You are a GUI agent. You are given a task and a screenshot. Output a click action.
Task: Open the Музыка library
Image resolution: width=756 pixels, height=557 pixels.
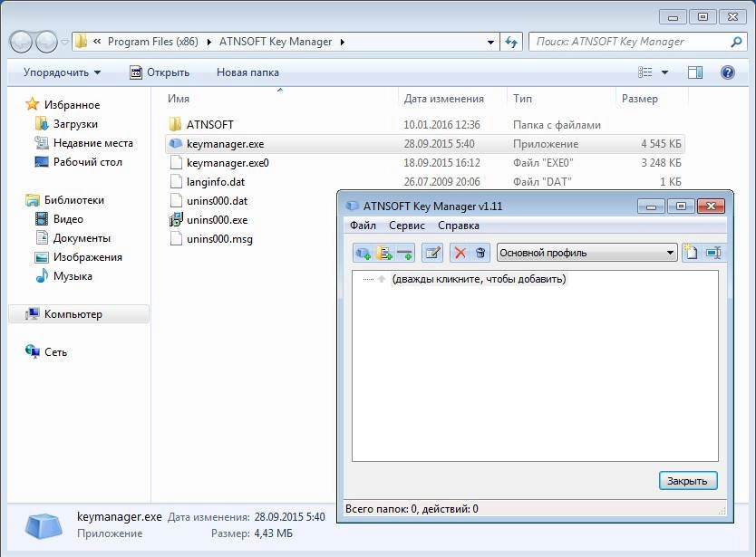click(x=73, y=276)
